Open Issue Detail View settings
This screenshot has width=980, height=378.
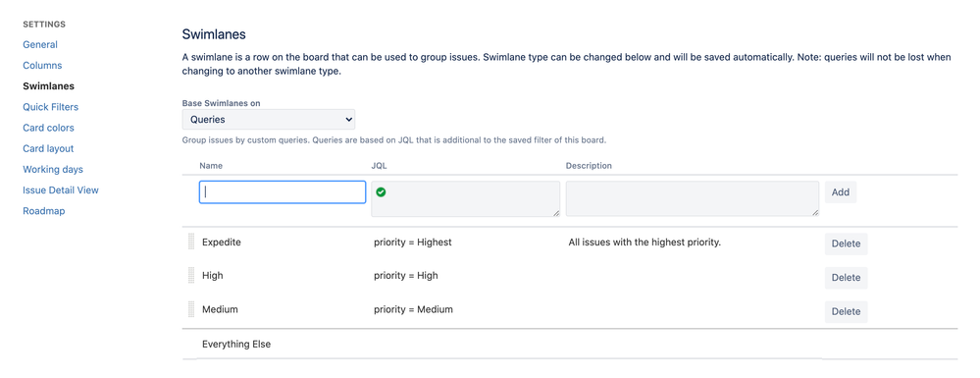pyautogui.click(x=61, y=190)
